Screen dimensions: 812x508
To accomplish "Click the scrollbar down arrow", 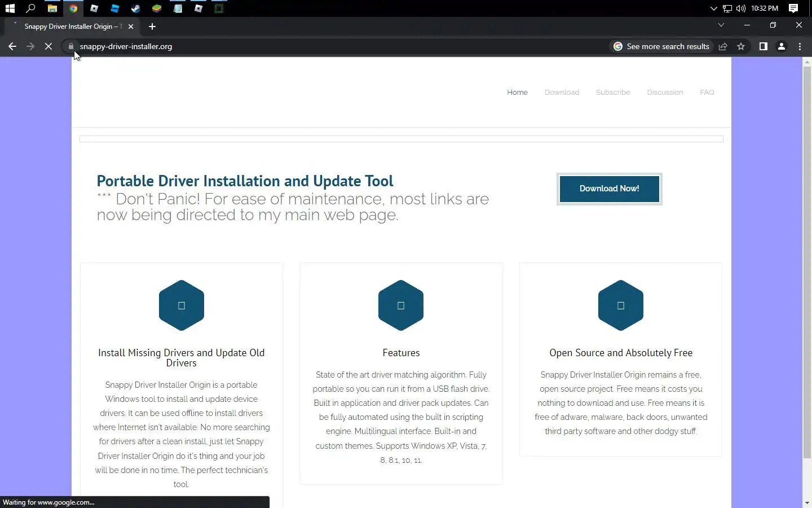I will tap(807, 503).
